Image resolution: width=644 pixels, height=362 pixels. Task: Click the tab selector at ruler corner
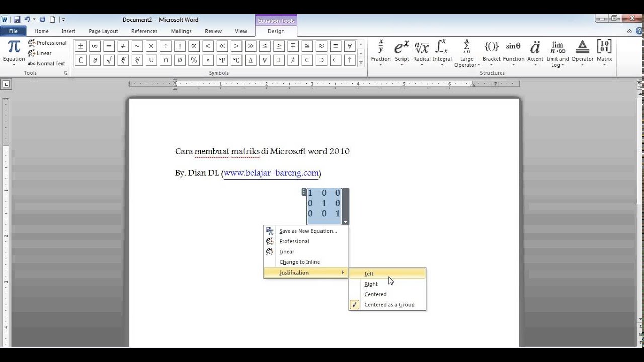pos(6,84)
